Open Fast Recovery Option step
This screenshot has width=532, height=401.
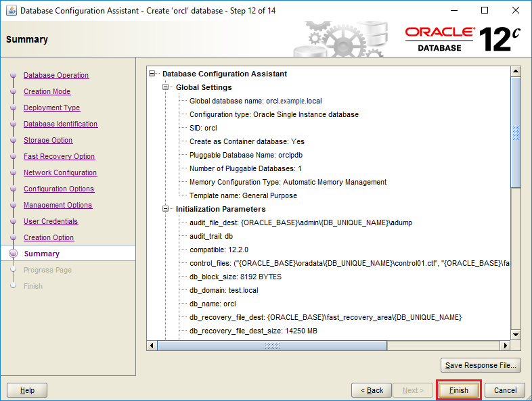point(59,157)
